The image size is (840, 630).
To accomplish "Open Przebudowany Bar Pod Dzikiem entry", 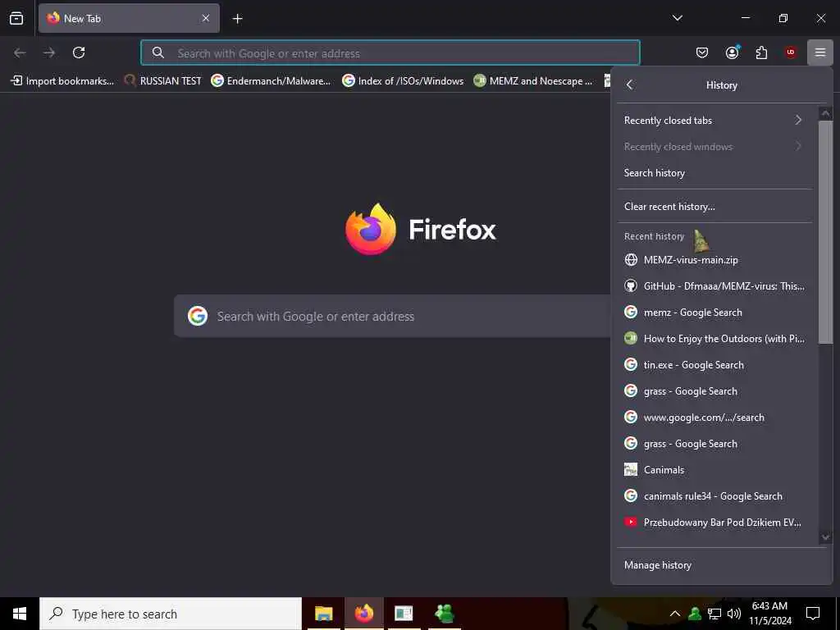I will point(714,523).
